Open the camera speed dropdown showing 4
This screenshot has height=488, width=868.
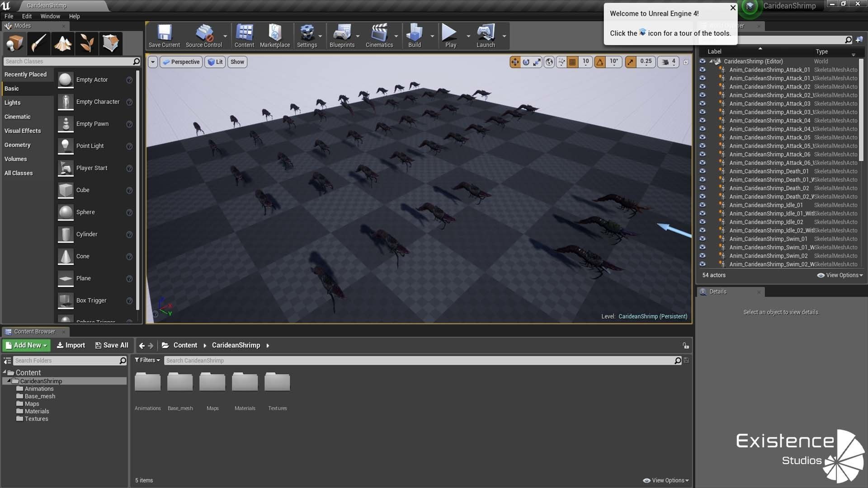pos(669,62)
